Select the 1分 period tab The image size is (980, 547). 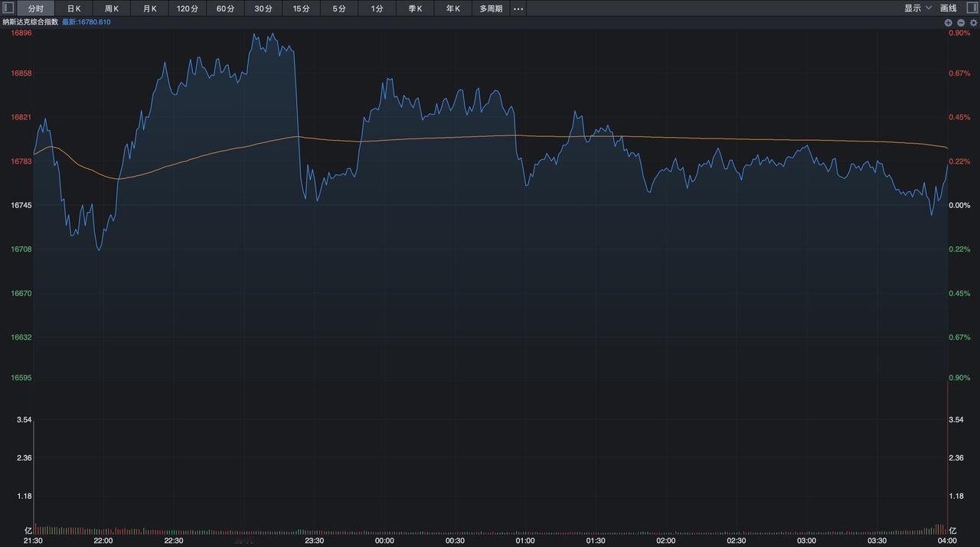tap(377, 8)
